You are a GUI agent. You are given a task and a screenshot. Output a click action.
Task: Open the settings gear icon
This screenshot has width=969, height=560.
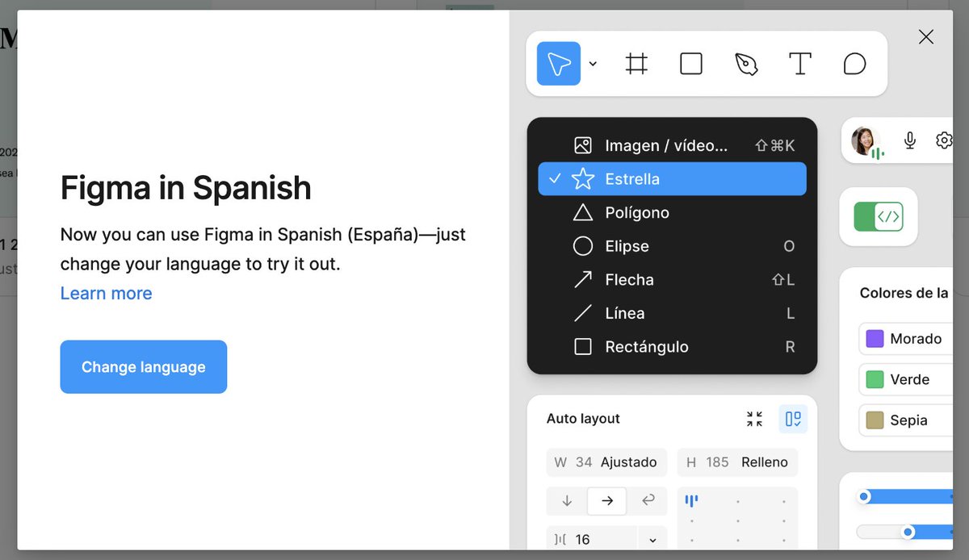point(944,140)
